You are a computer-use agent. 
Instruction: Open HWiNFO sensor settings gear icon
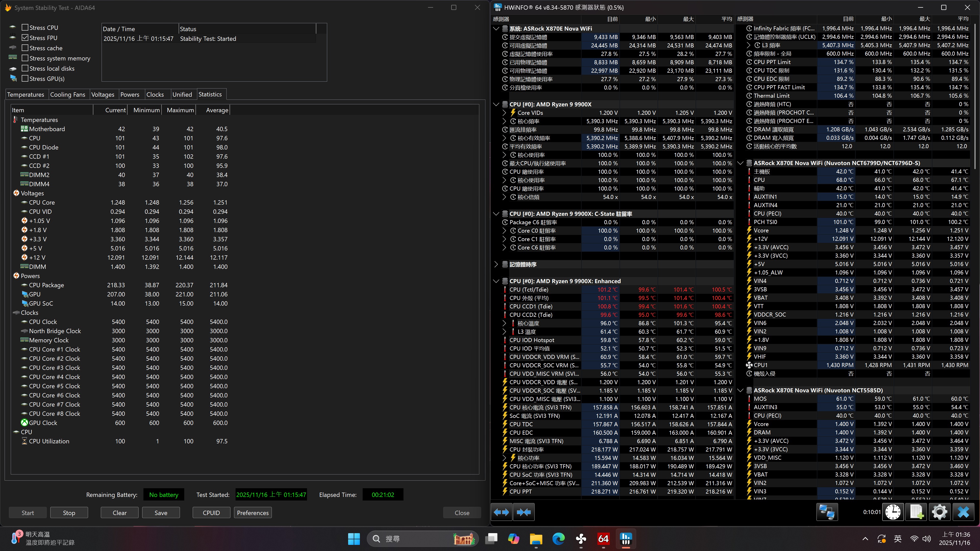point(939,512)
